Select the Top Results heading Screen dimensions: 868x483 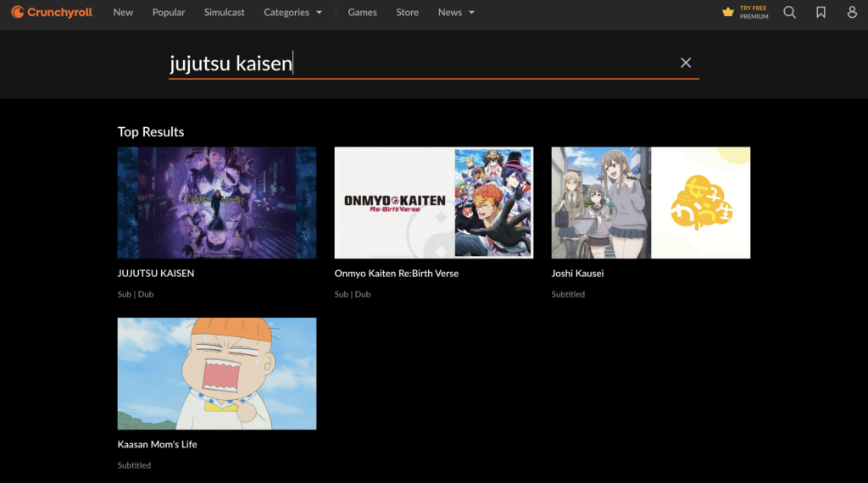pyautogui.click(x=151, y=131)
